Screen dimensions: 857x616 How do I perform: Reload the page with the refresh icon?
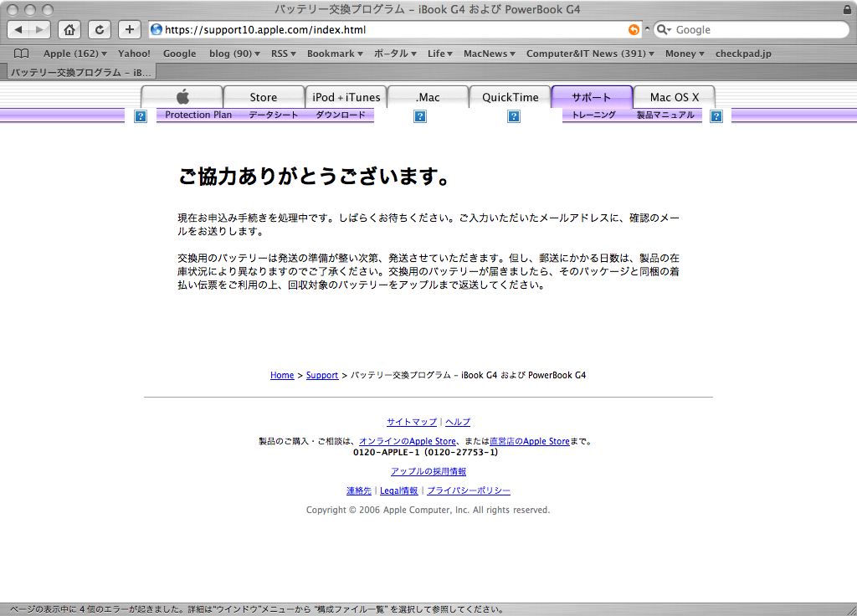pos(100,29)
